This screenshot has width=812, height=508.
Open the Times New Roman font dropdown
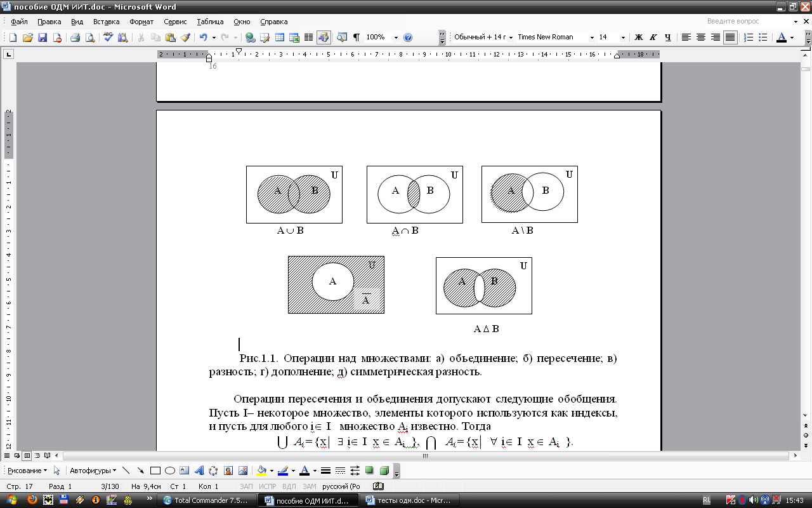(591, 37)
